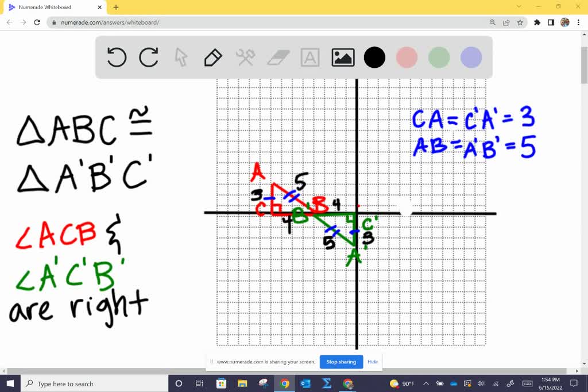Image resolution: width=588 pixels, height=392 pixels.
Task: Click the reload page button
Action: [36, 22]
